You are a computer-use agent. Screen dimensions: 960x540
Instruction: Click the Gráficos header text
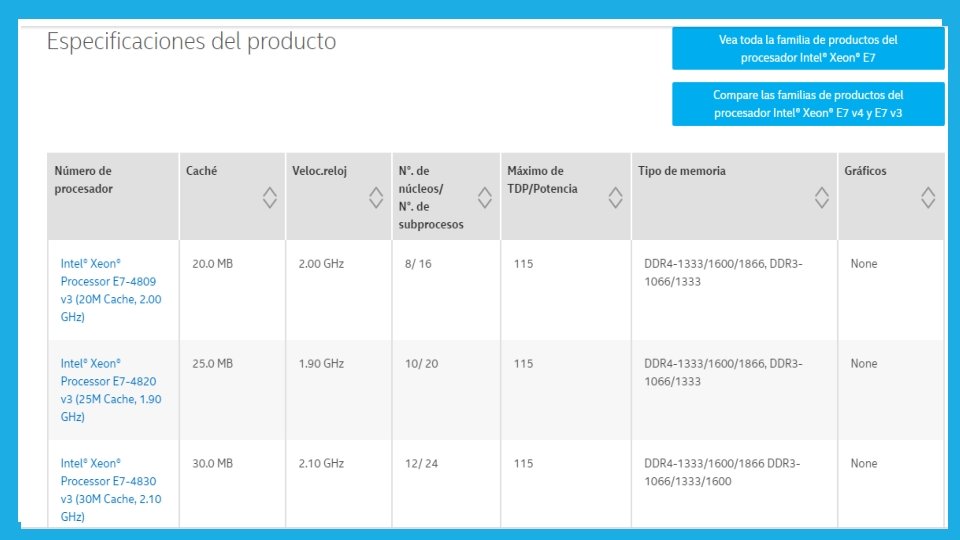865,171
